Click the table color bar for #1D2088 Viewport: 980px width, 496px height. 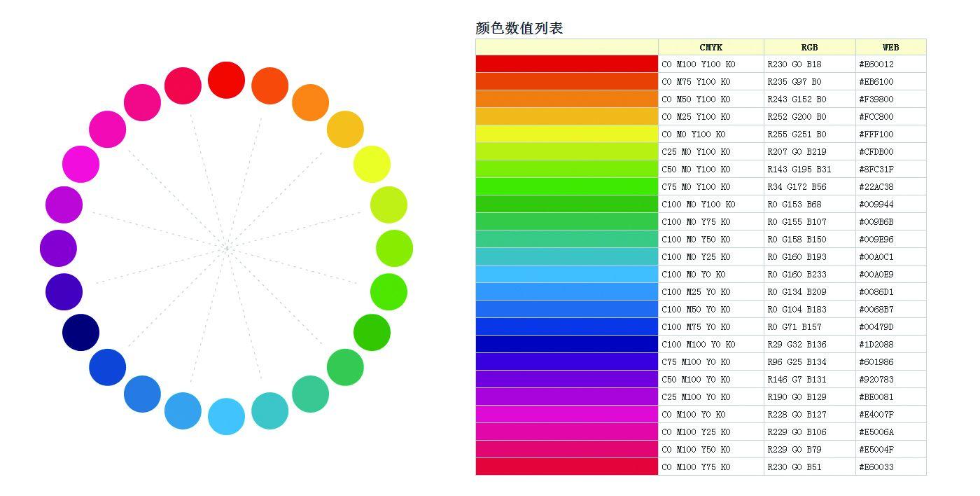click(567, 344)
